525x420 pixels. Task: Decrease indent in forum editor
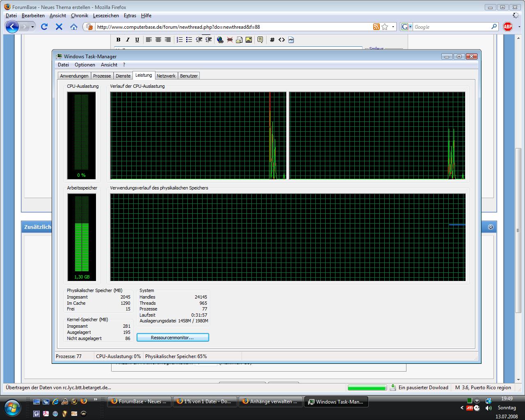(x=199, y=40)
